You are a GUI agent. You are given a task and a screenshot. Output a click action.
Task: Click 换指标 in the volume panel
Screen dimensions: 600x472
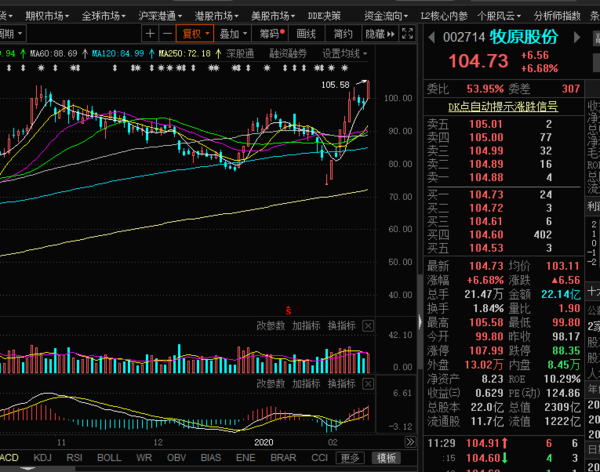(x=342, y=326)
